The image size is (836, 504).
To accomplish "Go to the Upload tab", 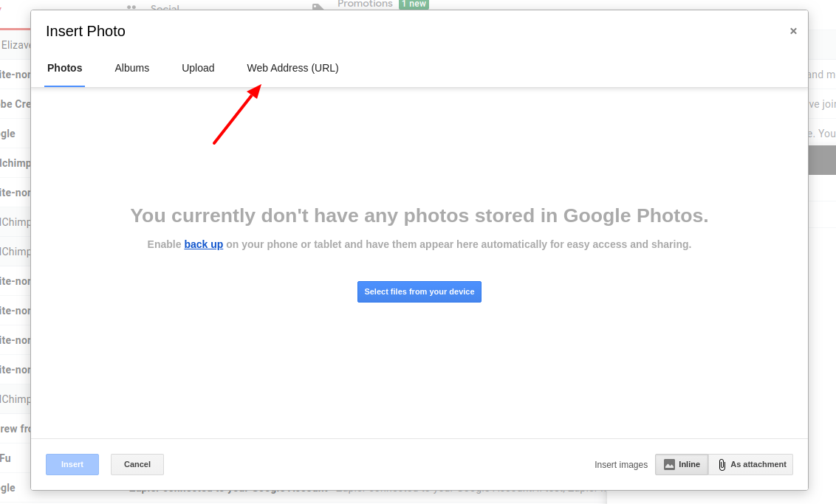I will pos(198,68).
